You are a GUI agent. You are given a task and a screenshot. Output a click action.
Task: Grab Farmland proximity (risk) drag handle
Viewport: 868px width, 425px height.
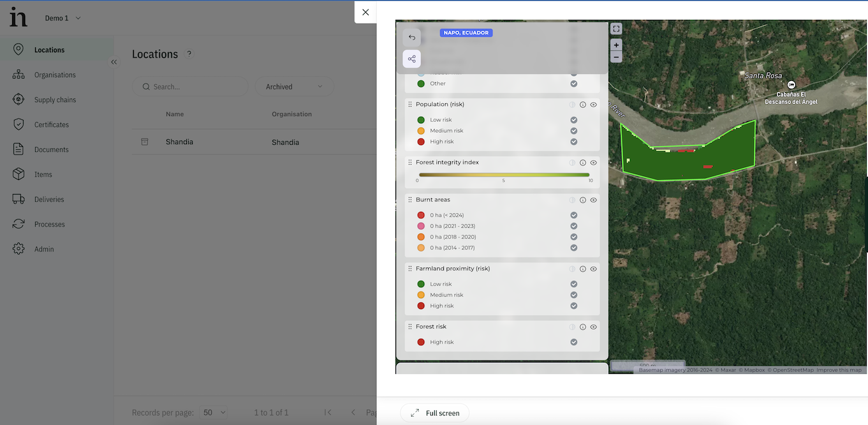coord(410,269)
